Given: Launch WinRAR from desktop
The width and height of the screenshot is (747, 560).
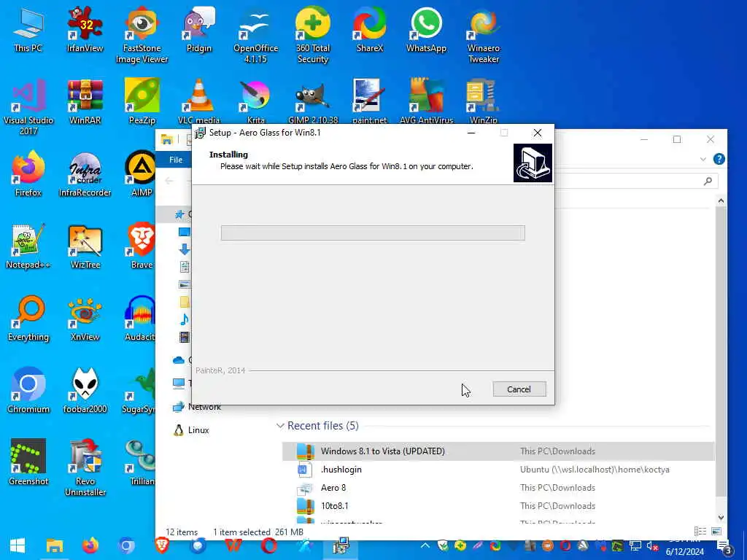Looking at the screenshot, I should [85, 102].
